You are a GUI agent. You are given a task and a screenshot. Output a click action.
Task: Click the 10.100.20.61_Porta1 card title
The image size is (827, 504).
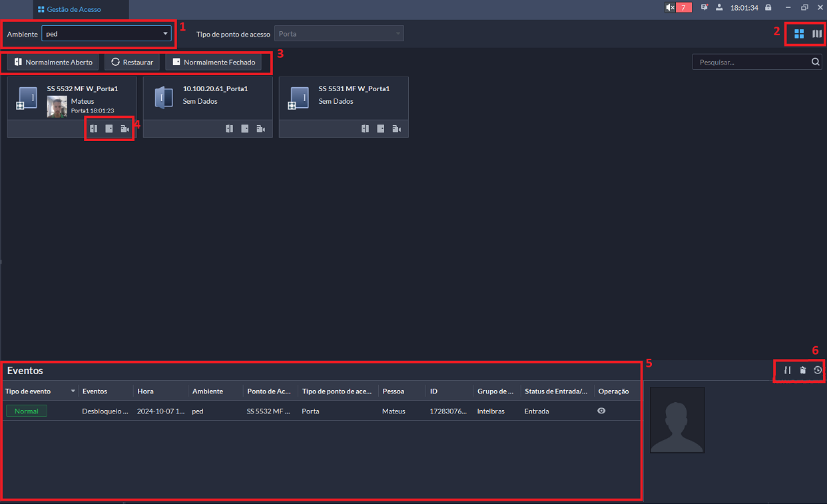[x=215, y=89]
